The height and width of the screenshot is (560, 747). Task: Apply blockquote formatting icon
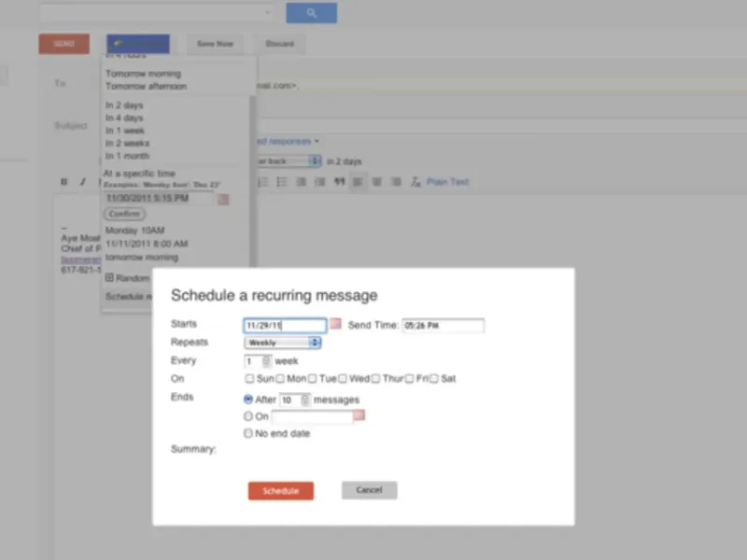coord(339,182)
